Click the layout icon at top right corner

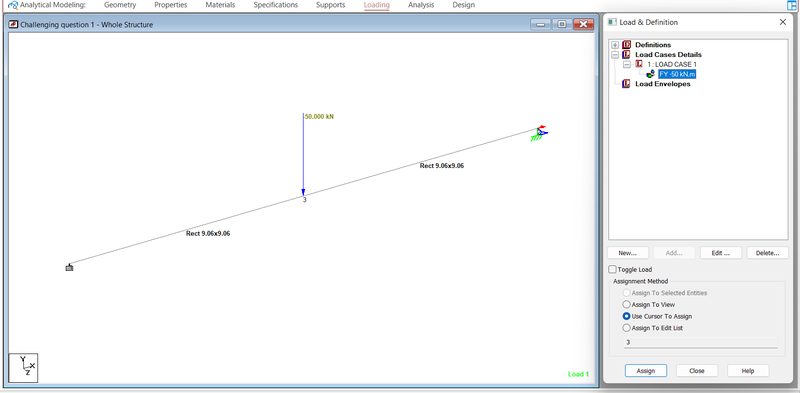point(793,5)
